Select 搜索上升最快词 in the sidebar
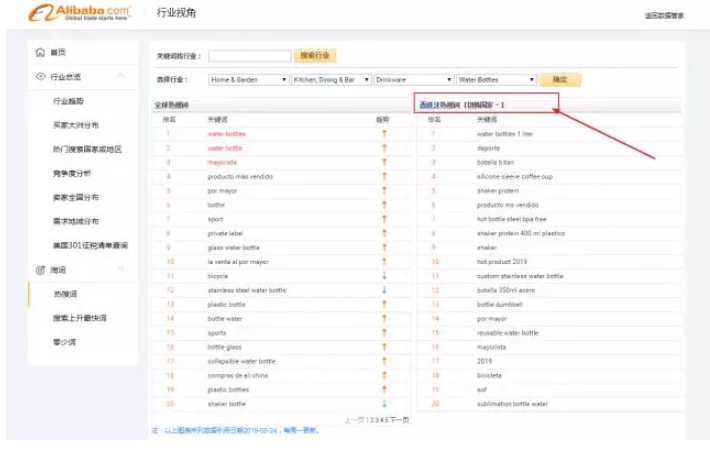710x461 pixels. click(x=80, y=318)
